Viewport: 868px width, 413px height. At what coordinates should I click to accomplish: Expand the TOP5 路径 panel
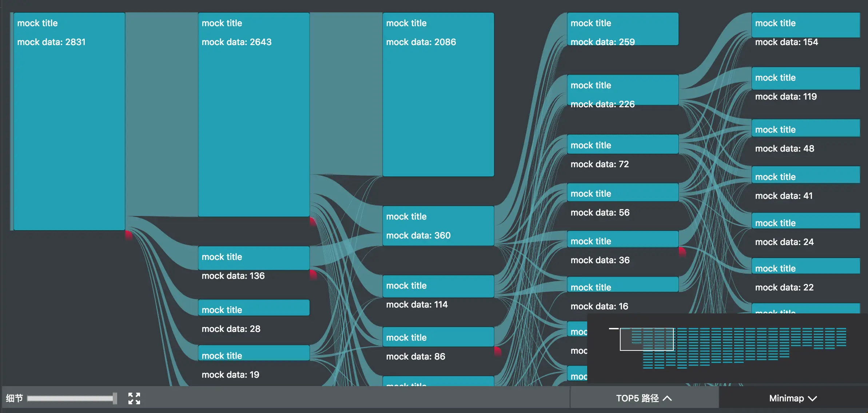click(644, 398)
